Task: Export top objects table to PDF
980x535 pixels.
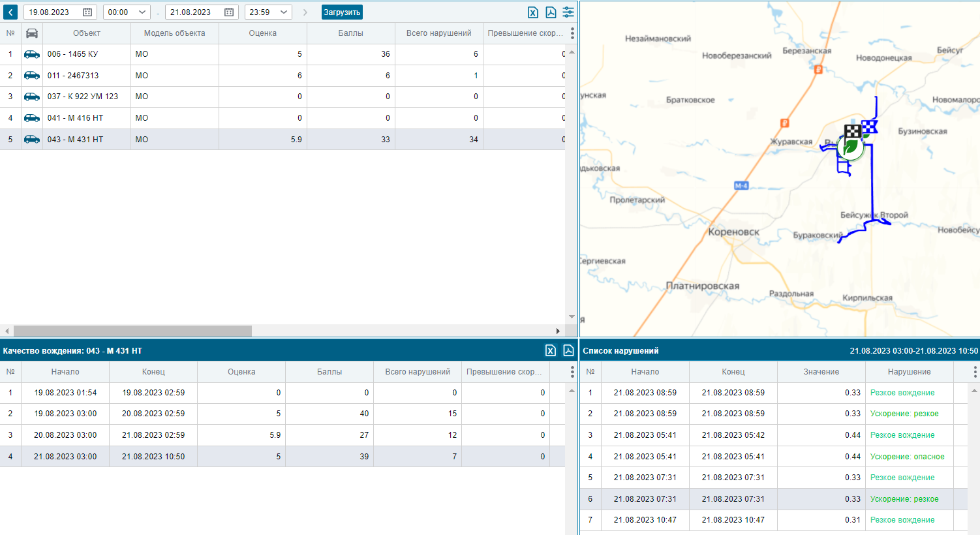Action: (551, 12)
